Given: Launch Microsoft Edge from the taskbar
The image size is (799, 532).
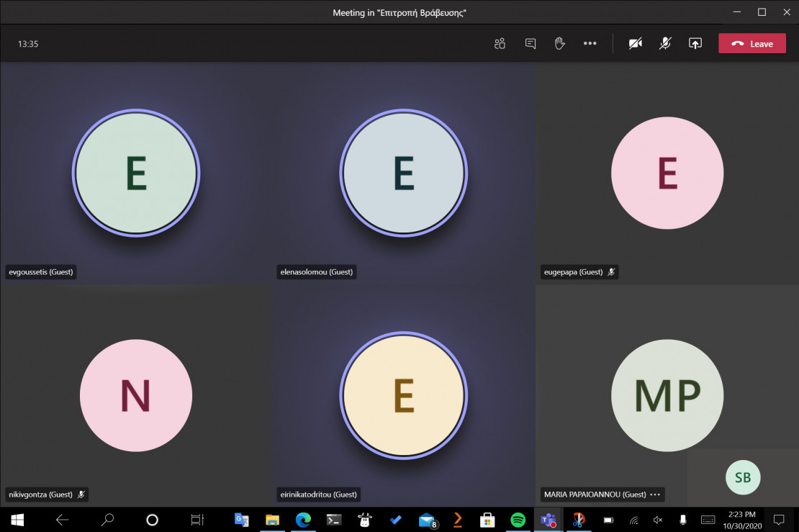Looking at the screenshot, I should 303,520.
